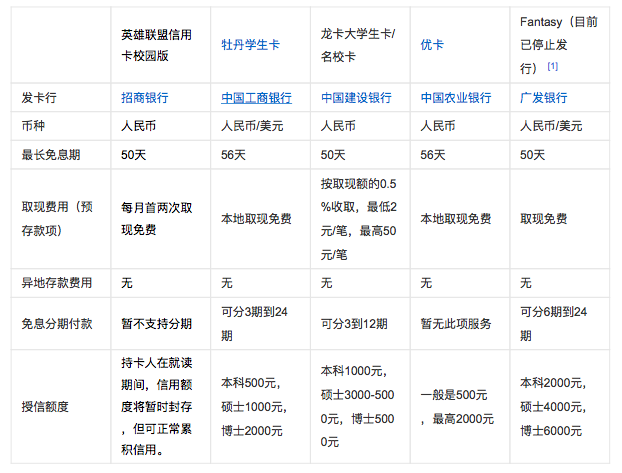Viewport: 622px width, 473px height.
Task: Select the Fantasy（目前已停止发行）header text
Action: [559, 45]
